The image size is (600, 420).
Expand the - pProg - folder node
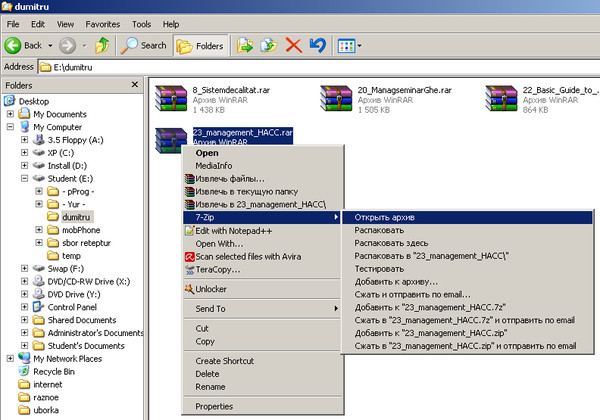coord(39,191)
